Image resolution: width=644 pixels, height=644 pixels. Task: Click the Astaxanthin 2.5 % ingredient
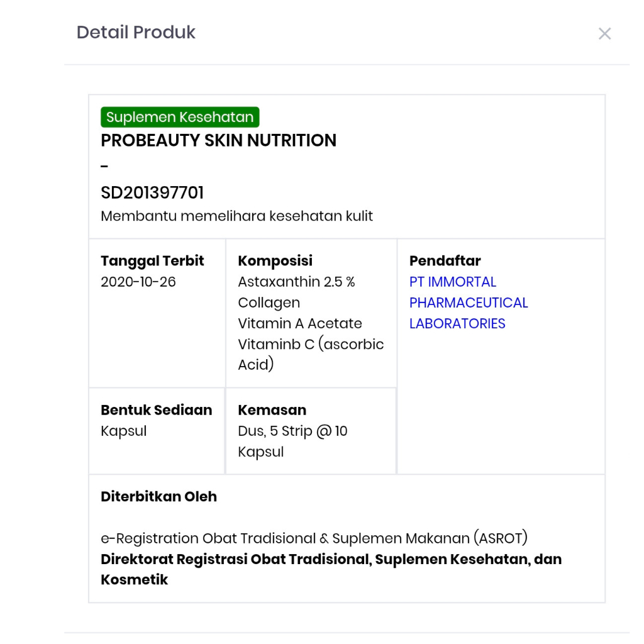[296, 282]
